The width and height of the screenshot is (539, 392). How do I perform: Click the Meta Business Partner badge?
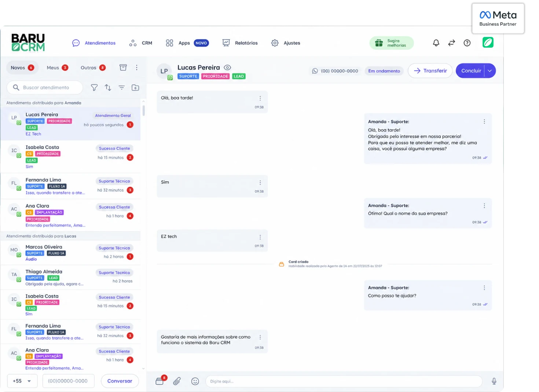(x=498, y=18)
